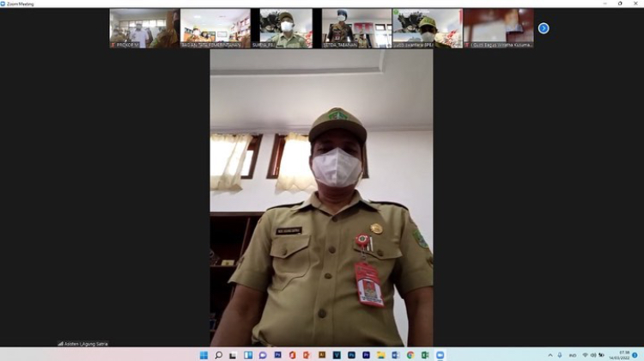This screenshot has width=644, height=361.
Task: Select the SETDA_TABANAN participant thumbnail
Action: click(356, 28)
